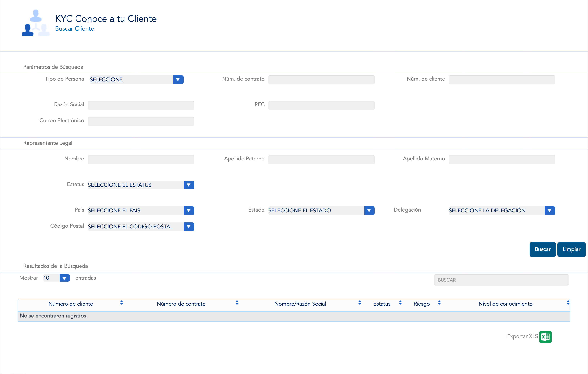588x374 pixels.
Task: Click the Nombre/Razón Social column header
Action: click(300, 304)
